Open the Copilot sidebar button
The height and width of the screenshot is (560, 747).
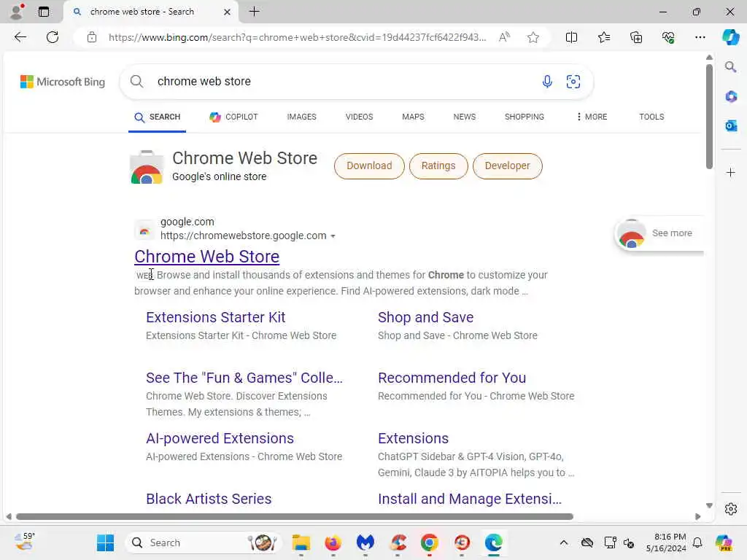pyautogui.click(x=730, y=37)
